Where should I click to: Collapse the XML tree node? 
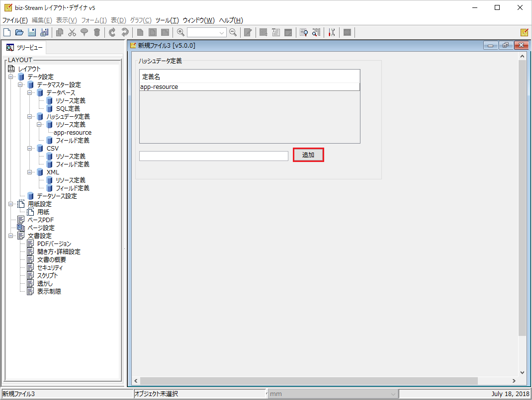pos(30,172)
